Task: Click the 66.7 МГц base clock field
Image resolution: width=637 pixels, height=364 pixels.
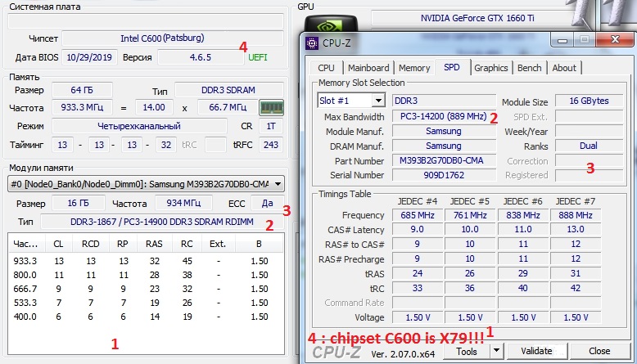Action: click(228, 107)
